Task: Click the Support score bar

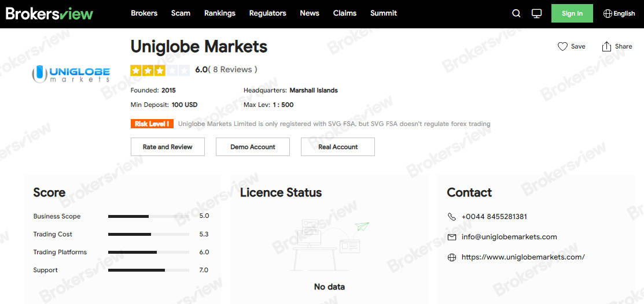Action: pos(149,270)
